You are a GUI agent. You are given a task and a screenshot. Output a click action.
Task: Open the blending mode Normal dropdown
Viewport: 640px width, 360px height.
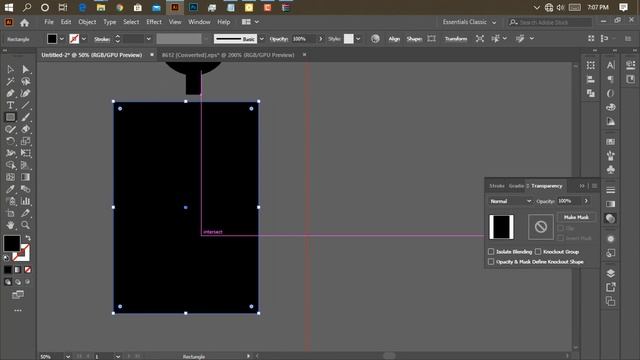tap(511, 201)
